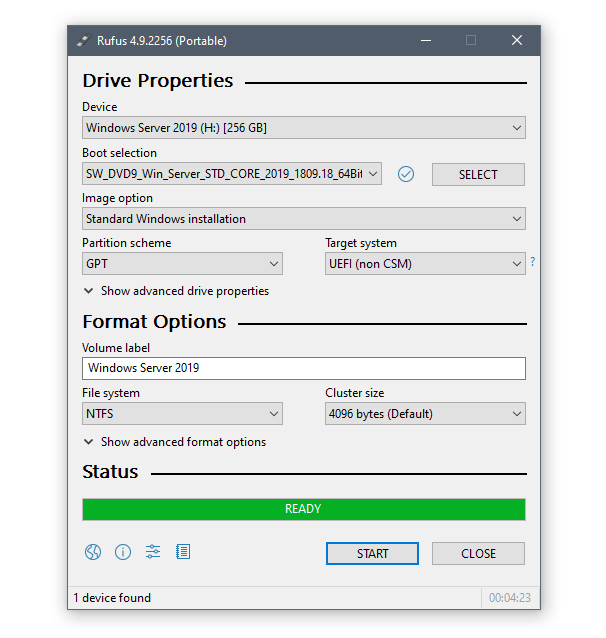Open the language globe icon

(93, 552)
